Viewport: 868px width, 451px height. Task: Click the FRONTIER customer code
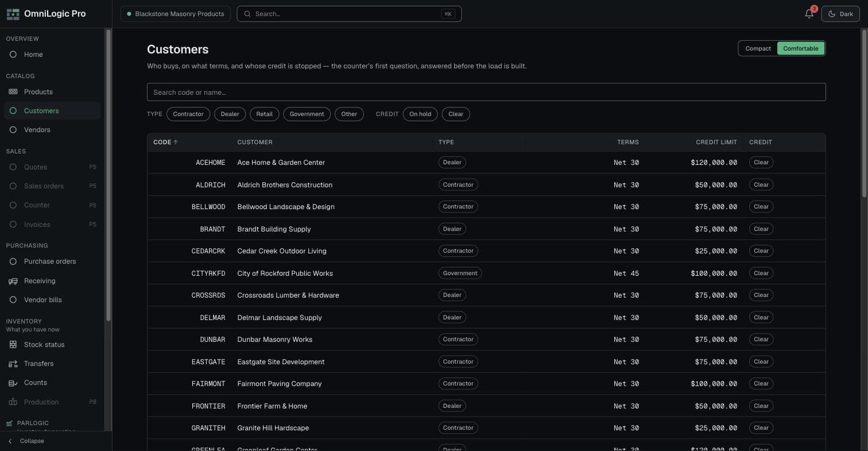208,406
